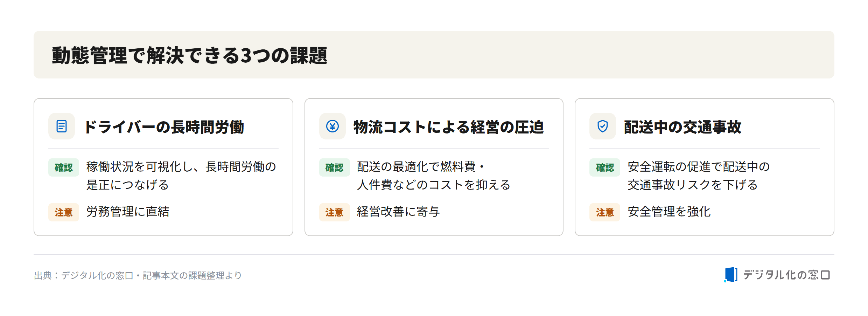Select the heading ドライバーの長時間労働
The width and height of the screenshot is (868, 316).
point(164,127)
